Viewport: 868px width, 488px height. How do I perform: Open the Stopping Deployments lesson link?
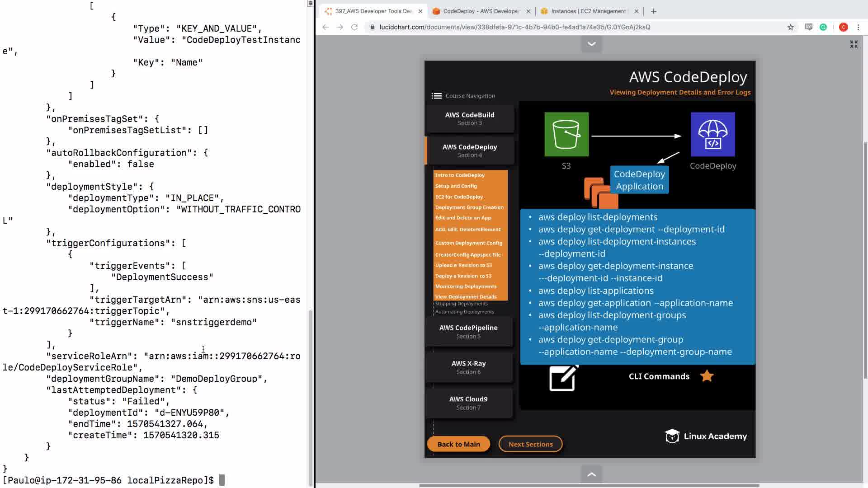[x=461, y=304]
